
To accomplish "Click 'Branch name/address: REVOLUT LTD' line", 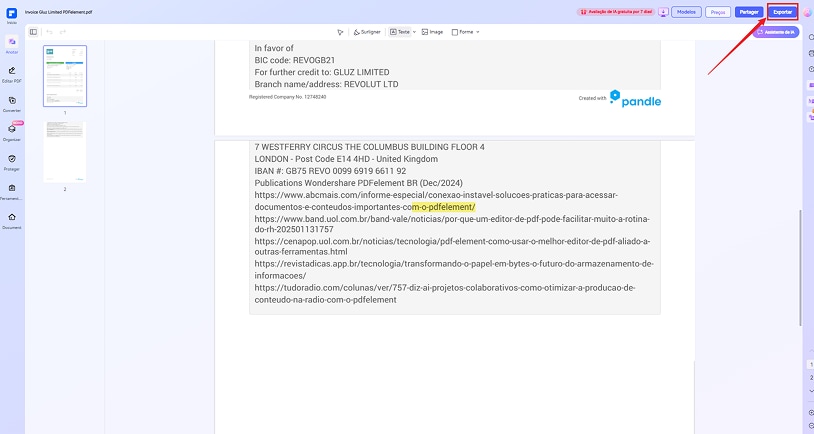I will point(327,84).
